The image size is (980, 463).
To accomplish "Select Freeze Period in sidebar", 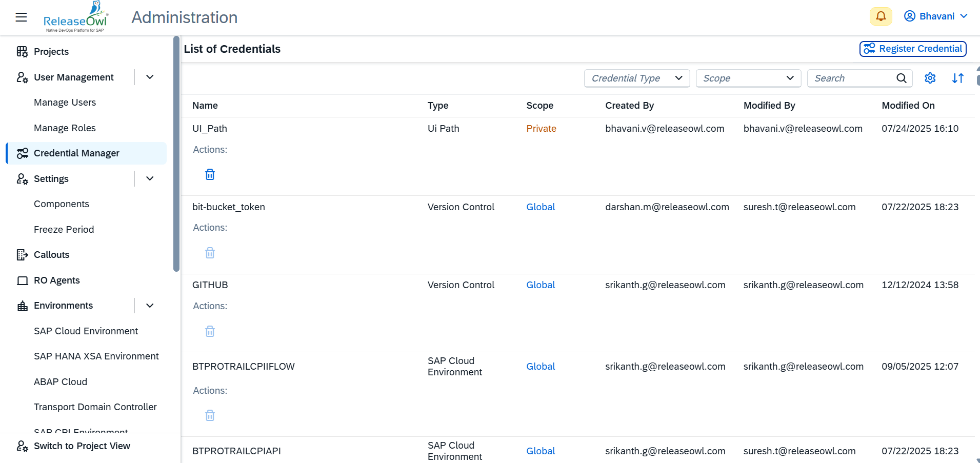I will click(64, 230).
